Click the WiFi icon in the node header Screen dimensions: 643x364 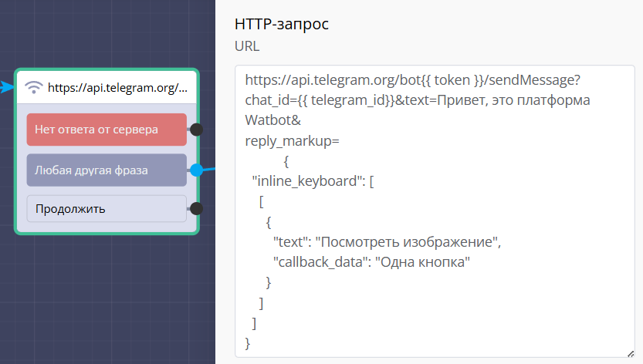(x=34, y=87)
